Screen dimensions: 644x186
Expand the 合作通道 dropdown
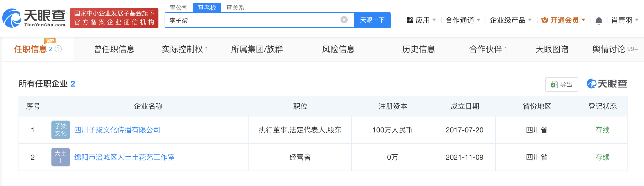pyautogui.click(x=463, y=20)
